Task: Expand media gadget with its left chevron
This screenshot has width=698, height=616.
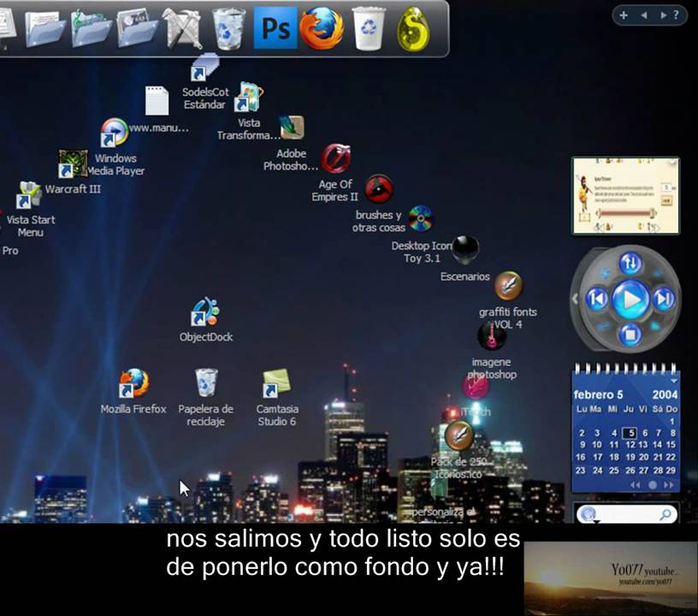Action: pos(575,299)
